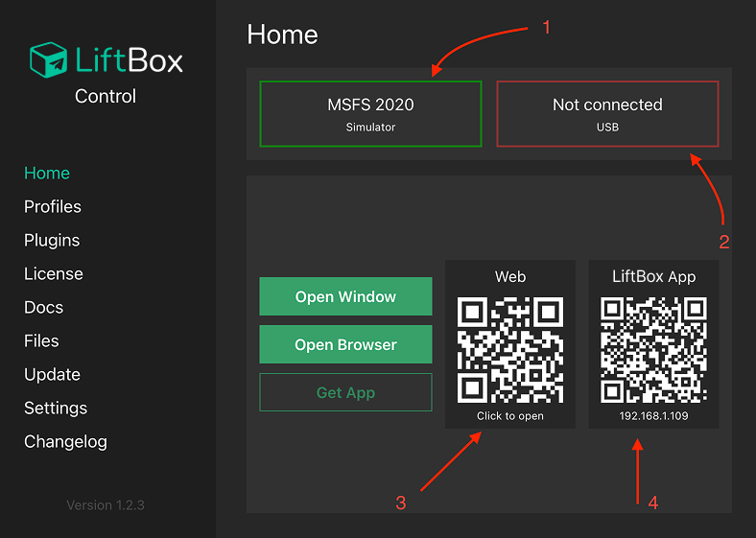Go to Settings in sidebar
The width and height of the screenshot is (756, 538).
point(56,409)
